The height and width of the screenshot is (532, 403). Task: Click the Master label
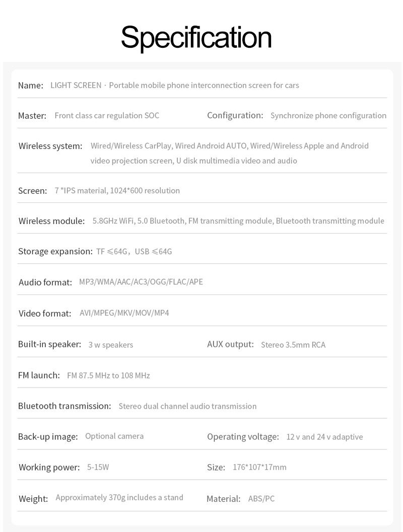[32, 116]
